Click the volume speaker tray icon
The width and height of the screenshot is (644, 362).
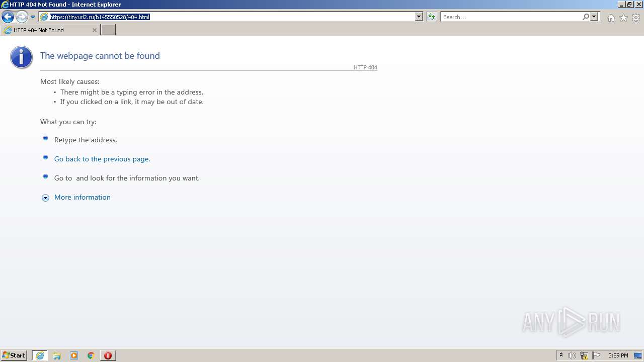click(x=572, y=355)
